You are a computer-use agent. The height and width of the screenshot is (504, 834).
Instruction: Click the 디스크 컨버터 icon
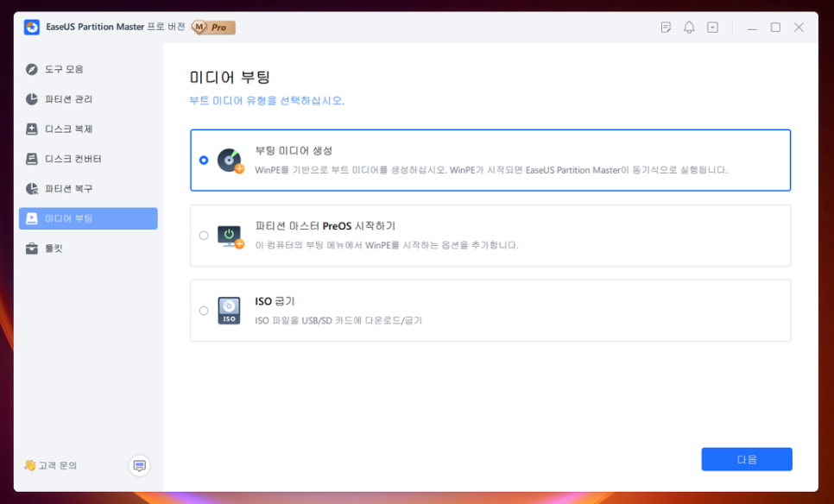click(x=32, y=159)
